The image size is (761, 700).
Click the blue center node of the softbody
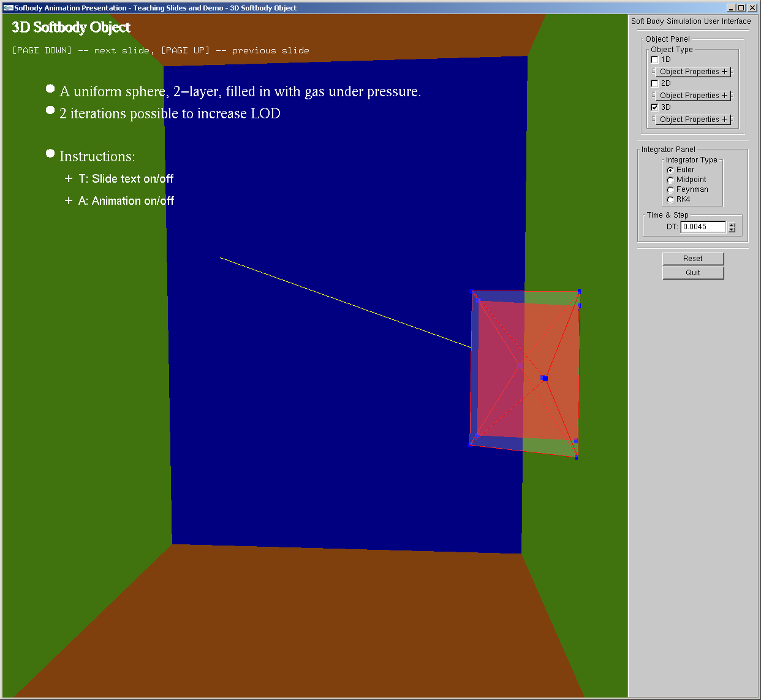point(545,378)
